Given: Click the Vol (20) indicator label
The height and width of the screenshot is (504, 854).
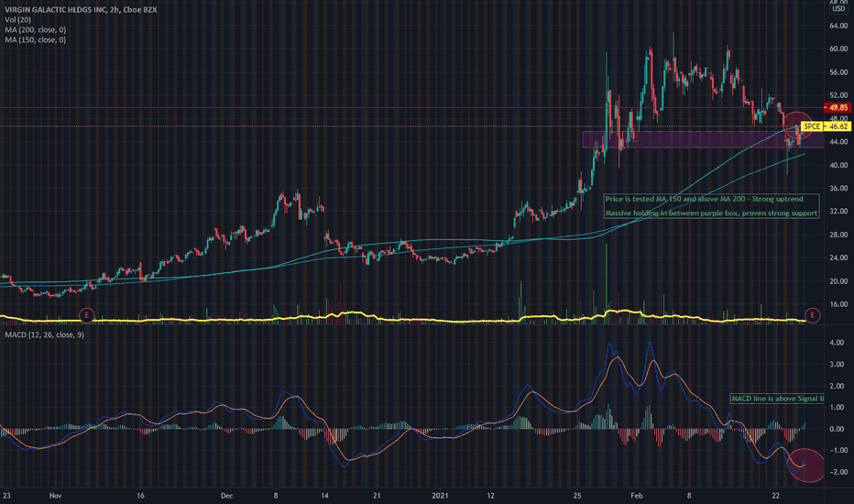Looking at the screenshot, I should pos(18,19).
